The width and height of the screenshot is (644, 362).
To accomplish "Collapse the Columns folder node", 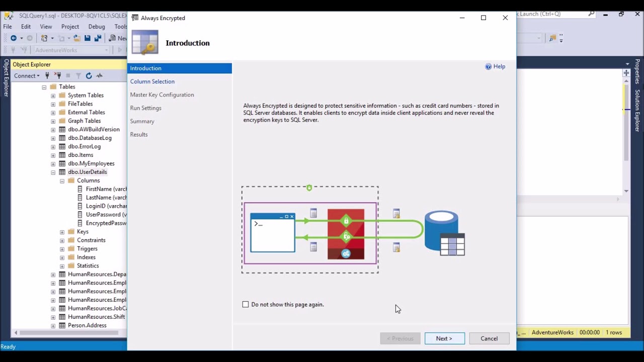I will pyautogui.click(x=62, y=181).
